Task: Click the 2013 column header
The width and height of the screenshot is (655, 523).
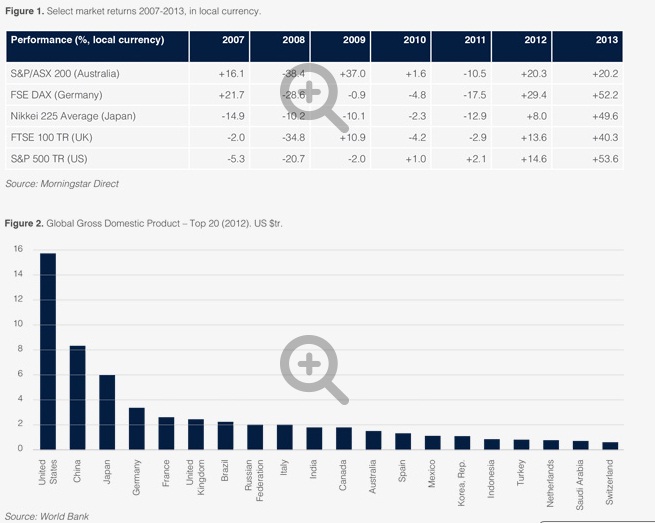Action: click(x=606, y=40)
